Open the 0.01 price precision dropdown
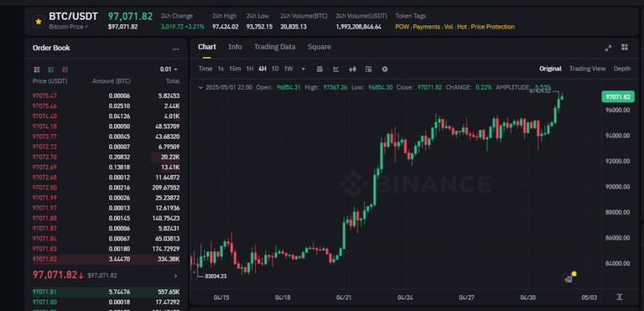The height and width of the screenshot is (311, 644). (x=169, y=70)
